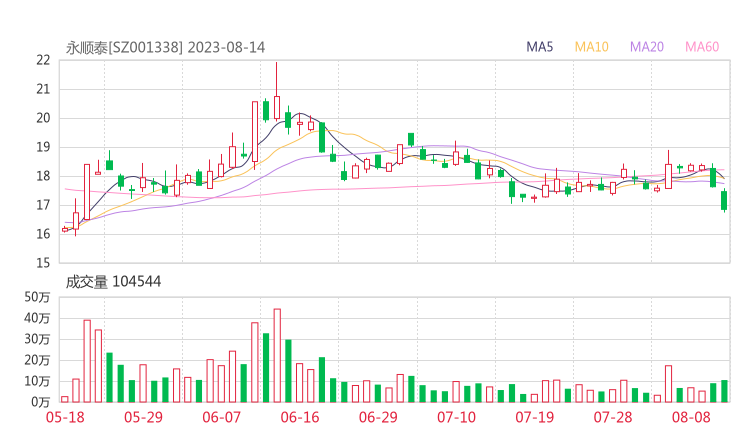Screen dimensions: 740x440
Task: Click the 08-08 date axis label
Action: pyautogui.click(x=691, y=417)
